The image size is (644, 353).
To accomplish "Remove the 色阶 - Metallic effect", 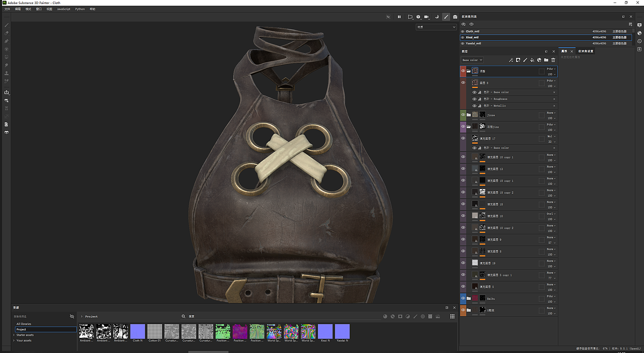I will [x=554, y=106].
